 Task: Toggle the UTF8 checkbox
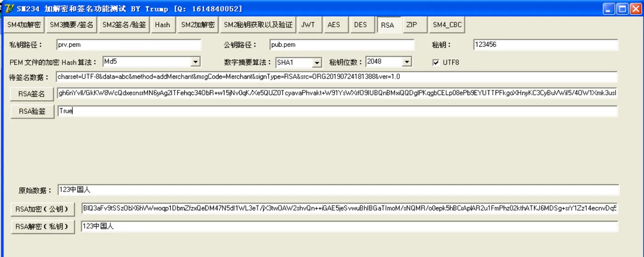436,62
